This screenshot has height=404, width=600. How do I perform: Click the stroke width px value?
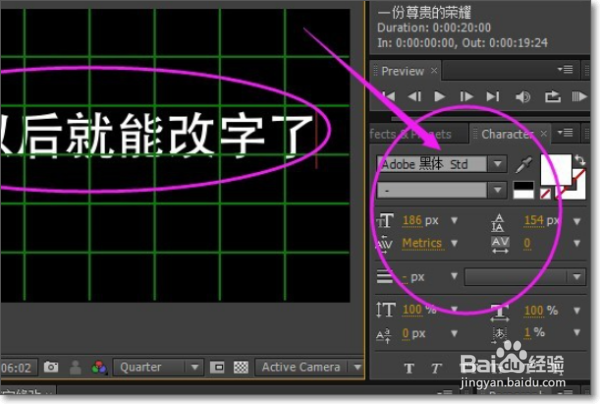click(x=413, y=277)
